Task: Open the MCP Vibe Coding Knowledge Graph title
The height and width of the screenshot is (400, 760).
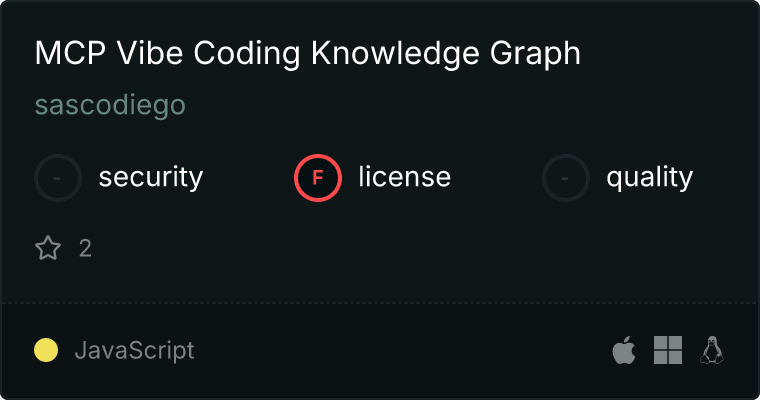Action: click(307, 54)
